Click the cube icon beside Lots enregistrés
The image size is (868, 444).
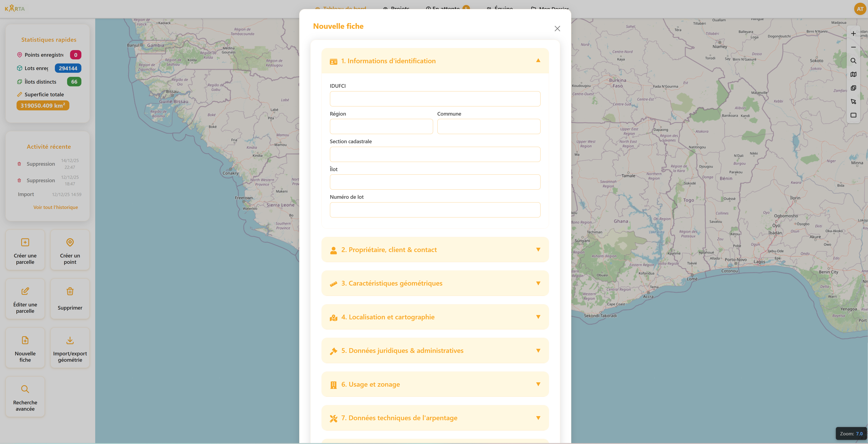click(19, 68)
